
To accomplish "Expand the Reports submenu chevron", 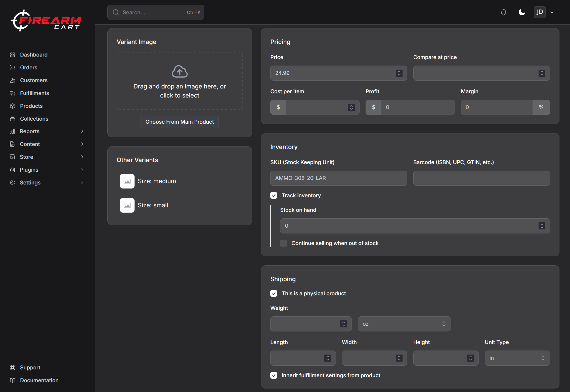I will click(82, 131).
